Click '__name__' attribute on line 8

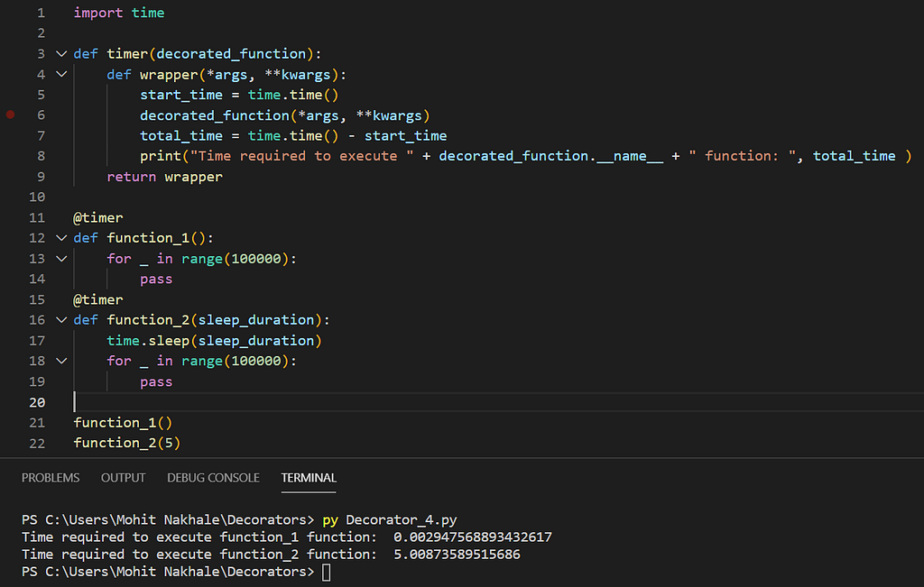pyautogui.click(x=630, y=156)
